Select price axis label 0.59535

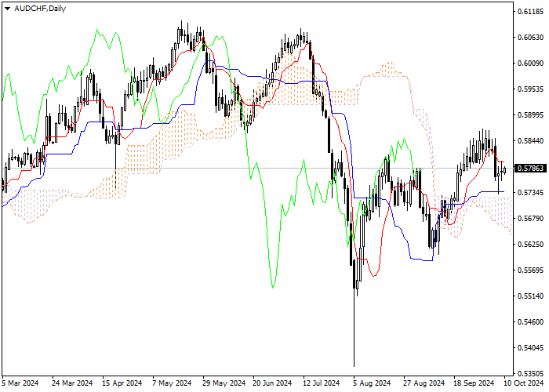pos(530,89)
